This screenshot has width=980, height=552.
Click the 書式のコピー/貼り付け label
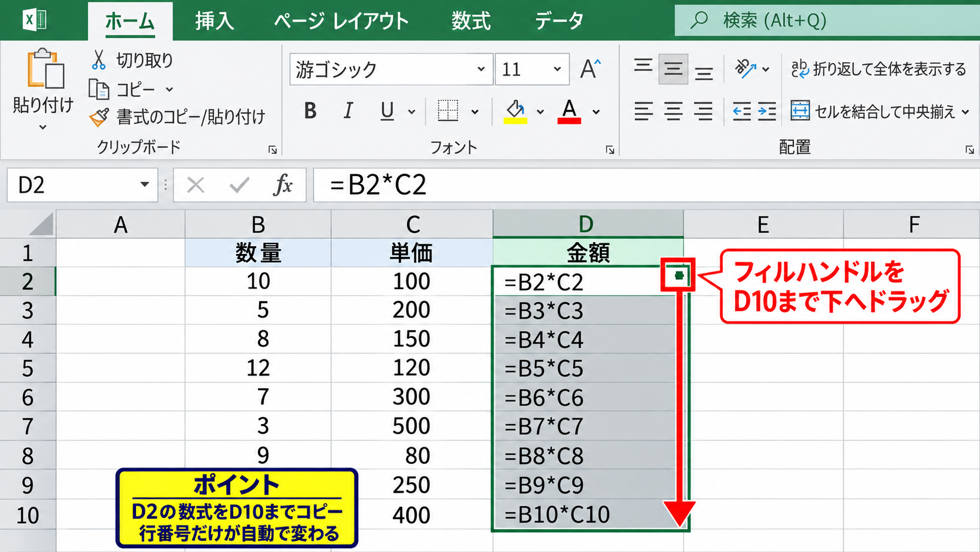tap(191, 117)
